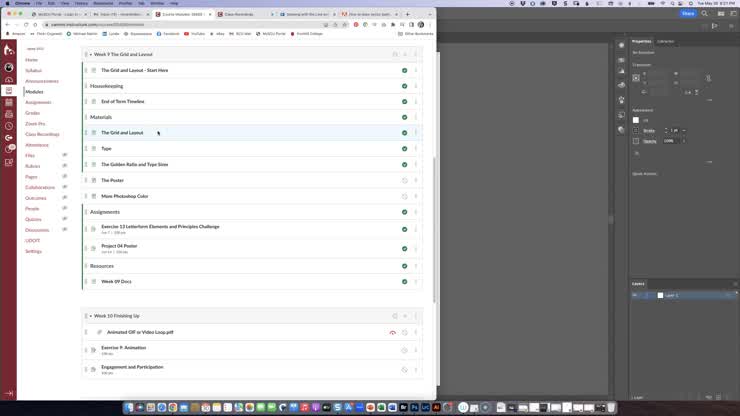Open Trash in the Dock
Screen dimensions: 740x416
point(611,408)
